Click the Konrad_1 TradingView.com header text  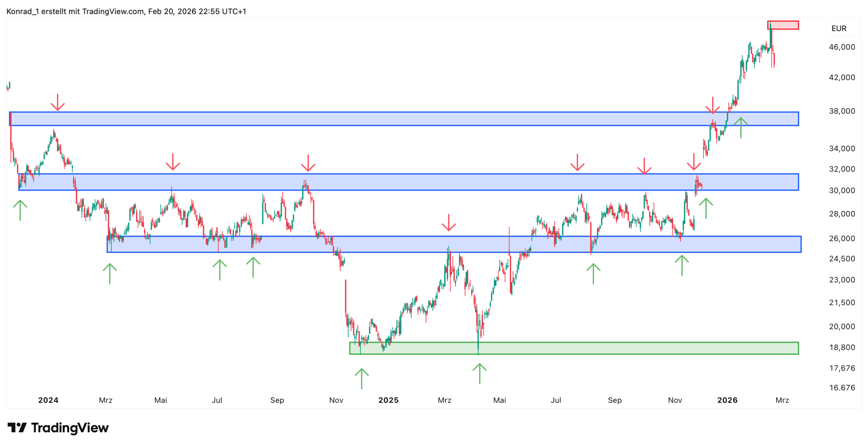click(126, 12)
